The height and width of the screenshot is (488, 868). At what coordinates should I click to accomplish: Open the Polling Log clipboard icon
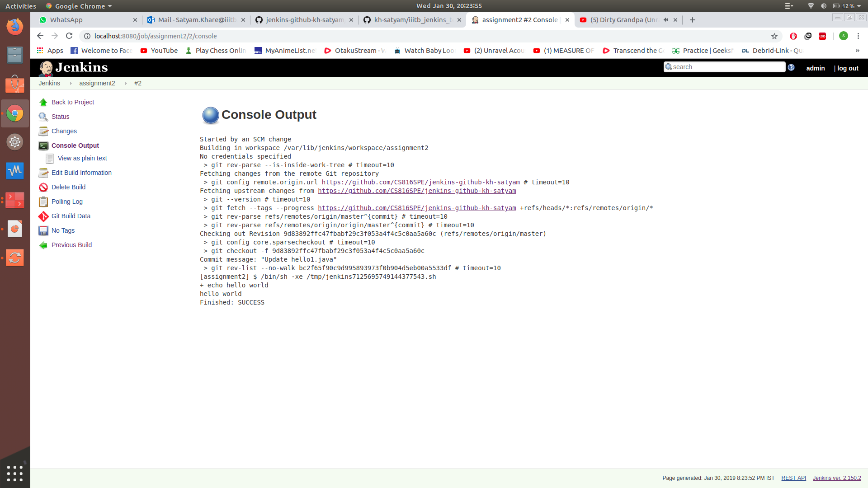pos(43,202)
